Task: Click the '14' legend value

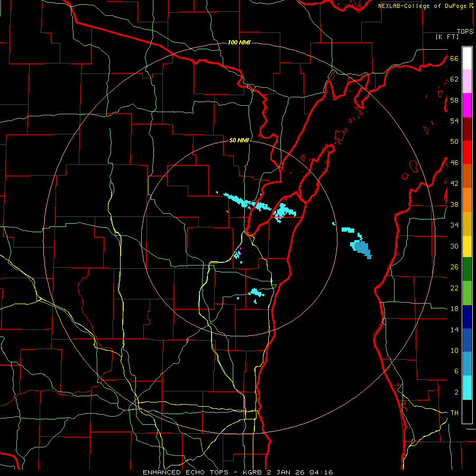Action: [x=454, y=329]
